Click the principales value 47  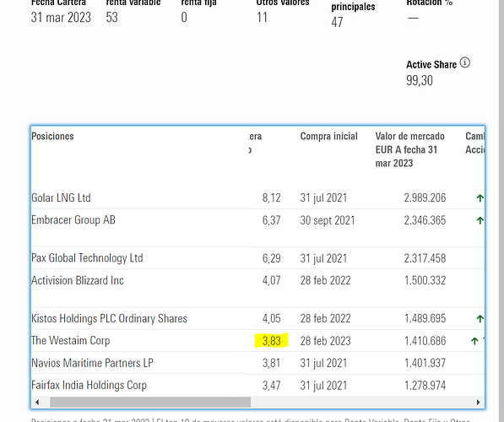pos(337,22)
